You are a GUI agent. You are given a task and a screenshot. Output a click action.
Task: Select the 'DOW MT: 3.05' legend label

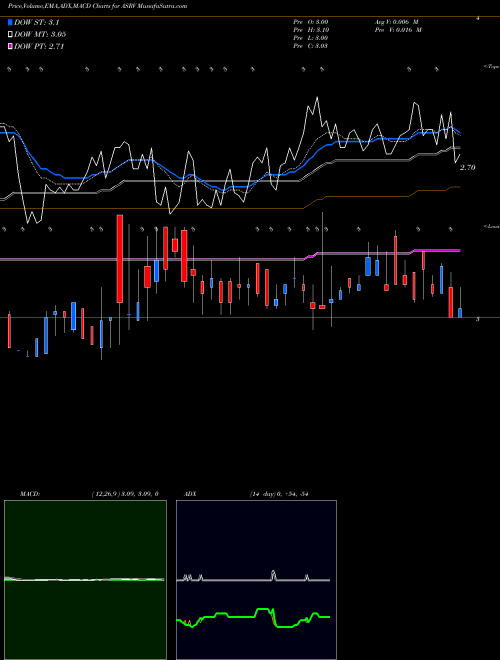[40, 35]
